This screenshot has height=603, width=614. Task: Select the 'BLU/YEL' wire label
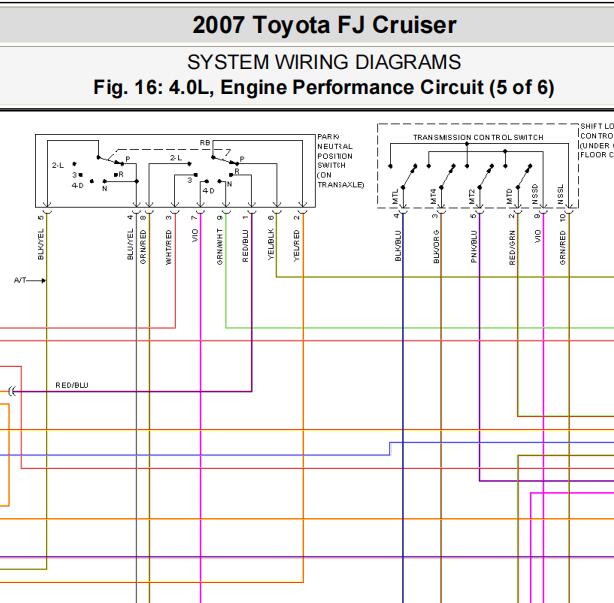coord(130,244)
